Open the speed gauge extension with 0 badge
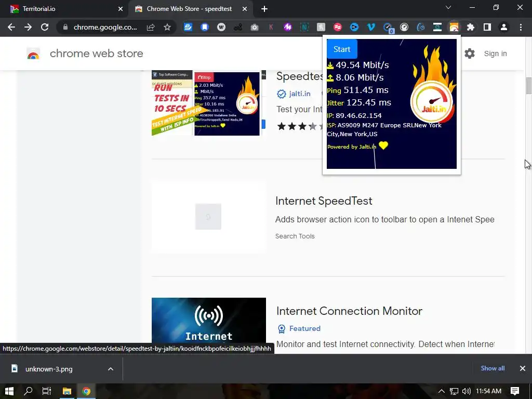The image size is (532, 399). 388,28
